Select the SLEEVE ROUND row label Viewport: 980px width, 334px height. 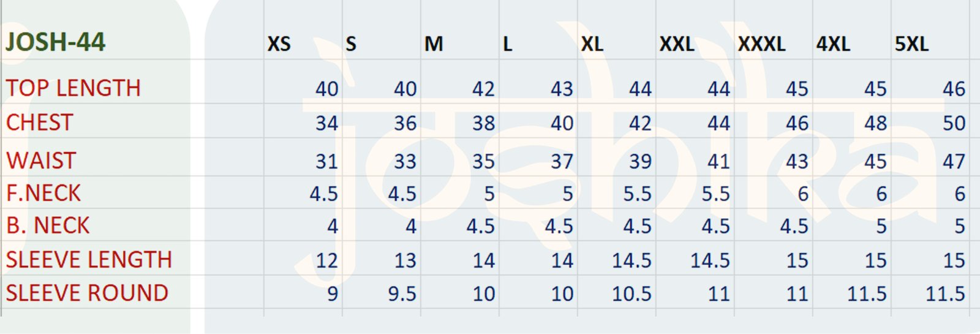(x=87, y=293)
